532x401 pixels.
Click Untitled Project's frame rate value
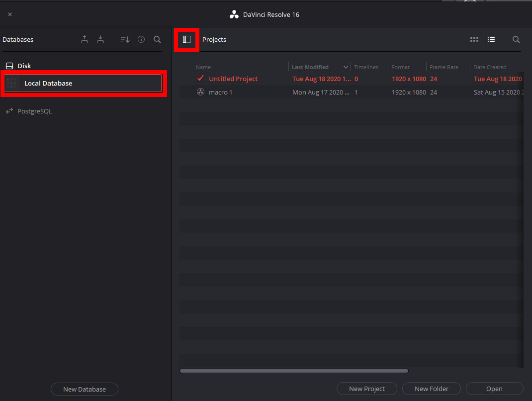pyautogui.click(x=434, y=79)
